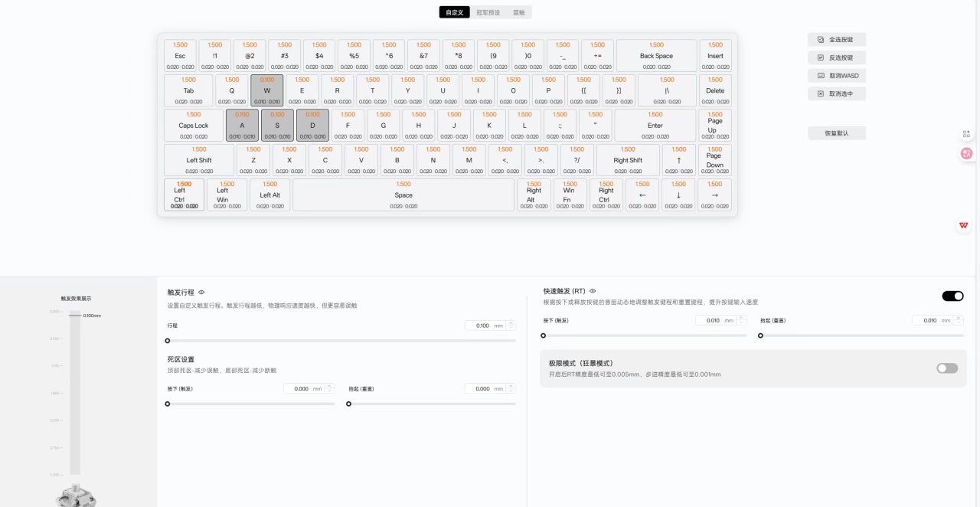This screenshot has width=980, height=507.
Task: Increase dead zone 抬起 value with up stepper
Action: [511, 386]
